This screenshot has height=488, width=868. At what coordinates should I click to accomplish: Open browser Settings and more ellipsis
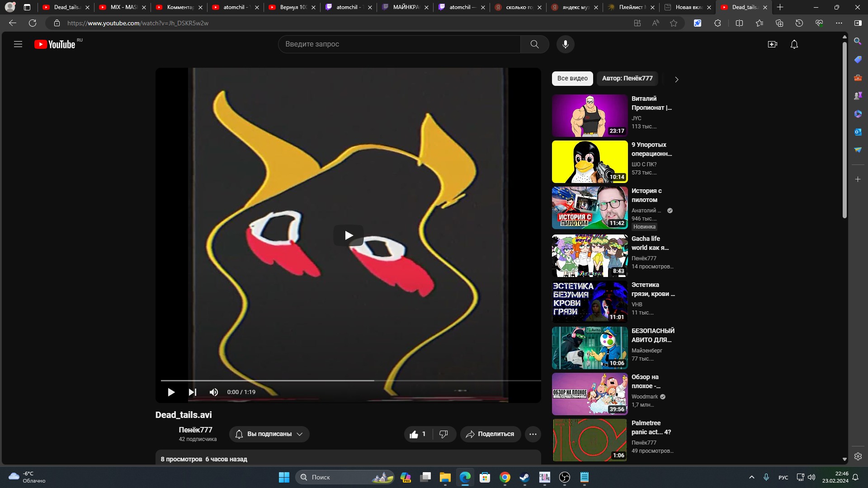coord(839,23)
